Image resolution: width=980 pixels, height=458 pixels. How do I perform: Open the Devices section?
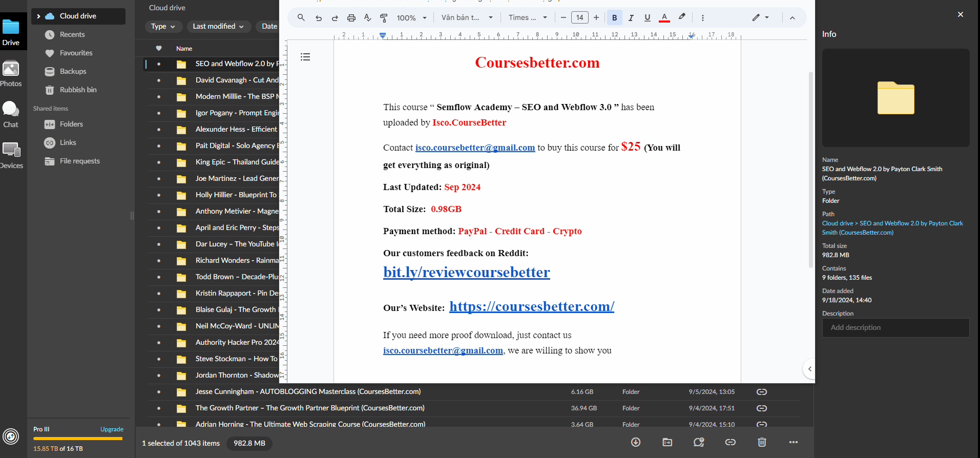tap(11, 156)
